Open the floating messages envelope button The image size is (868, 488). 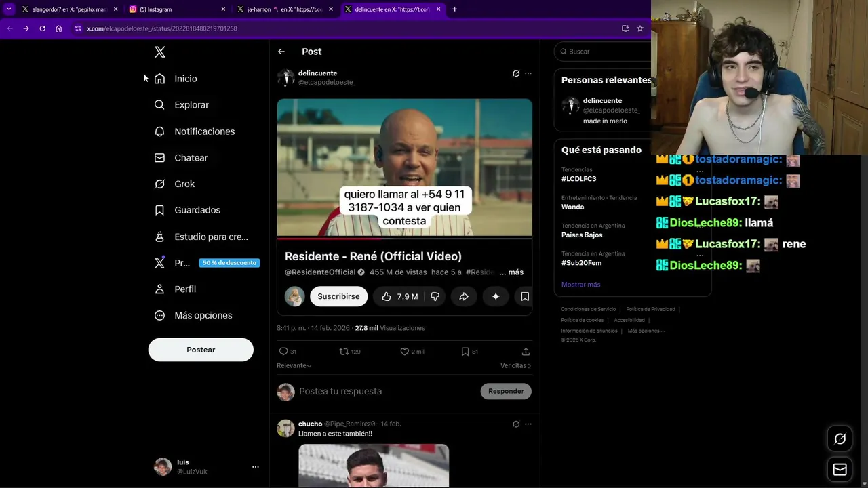(840, 470)
